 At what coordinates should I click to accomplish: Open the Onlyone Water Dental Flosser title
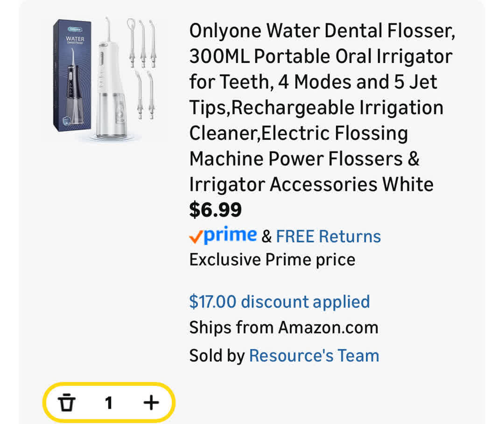322,32
